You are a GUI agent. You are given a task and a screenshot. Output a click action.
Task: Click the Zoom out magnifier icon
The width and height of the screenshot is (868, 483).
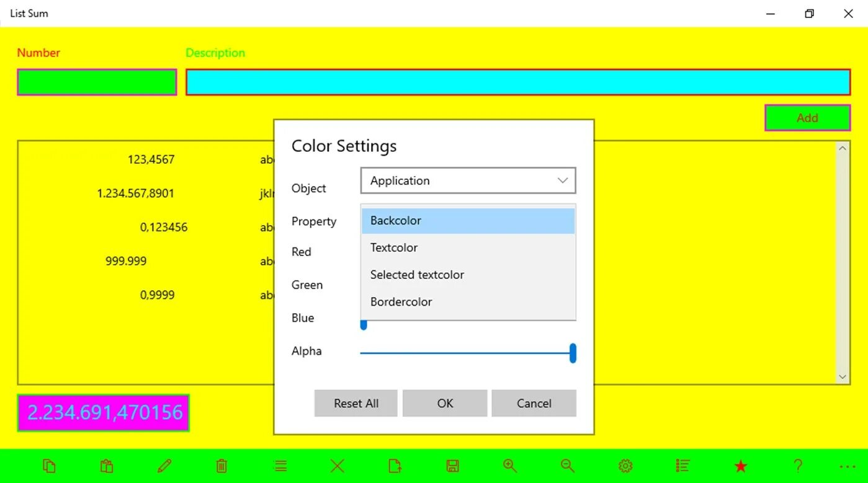tap(568, 466)
